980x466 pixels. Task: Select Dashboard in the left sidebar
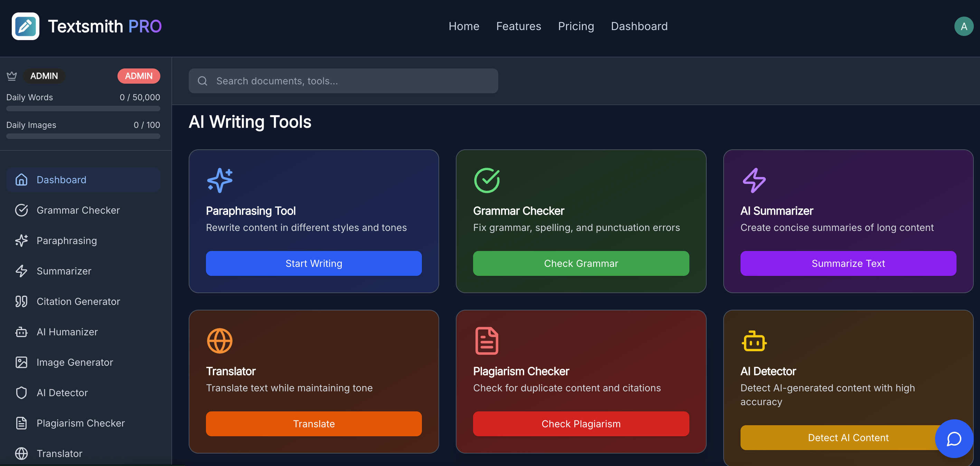(x=61, y=179)
